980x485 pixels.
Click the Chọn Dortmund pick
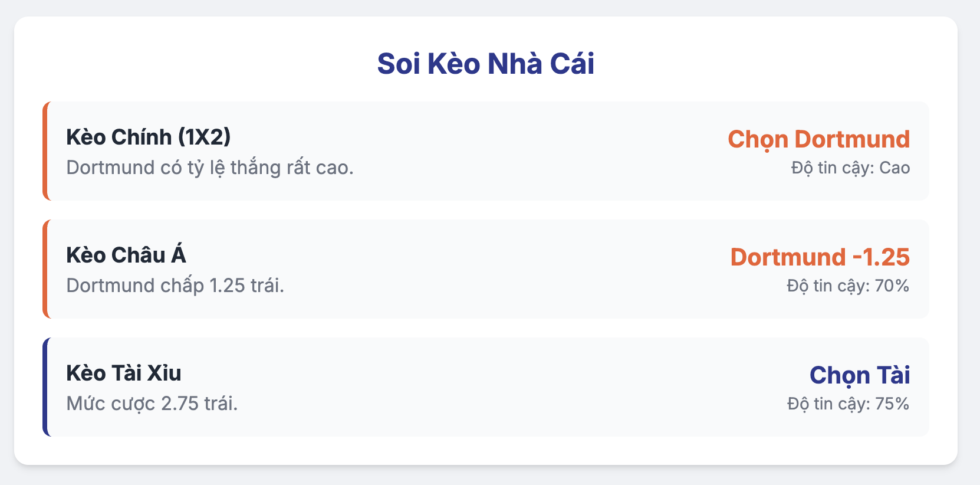click(818, 140)
